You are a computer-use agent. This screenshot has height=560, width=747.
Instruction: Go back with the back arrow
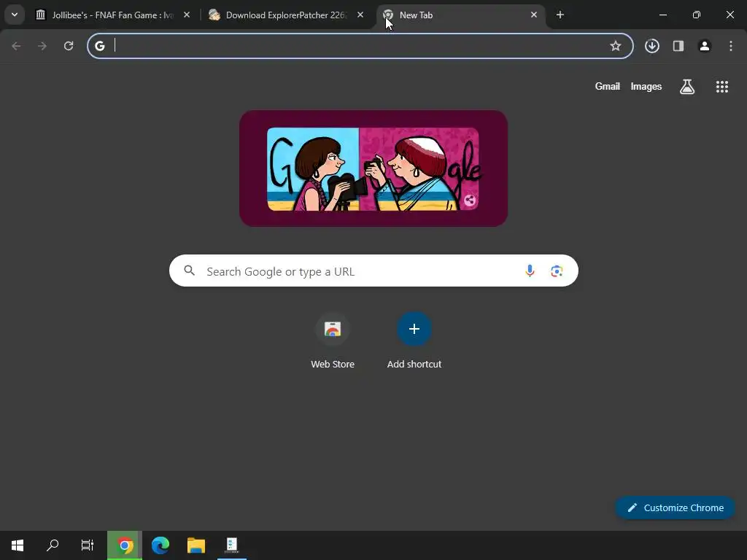(x=16, y=46)
